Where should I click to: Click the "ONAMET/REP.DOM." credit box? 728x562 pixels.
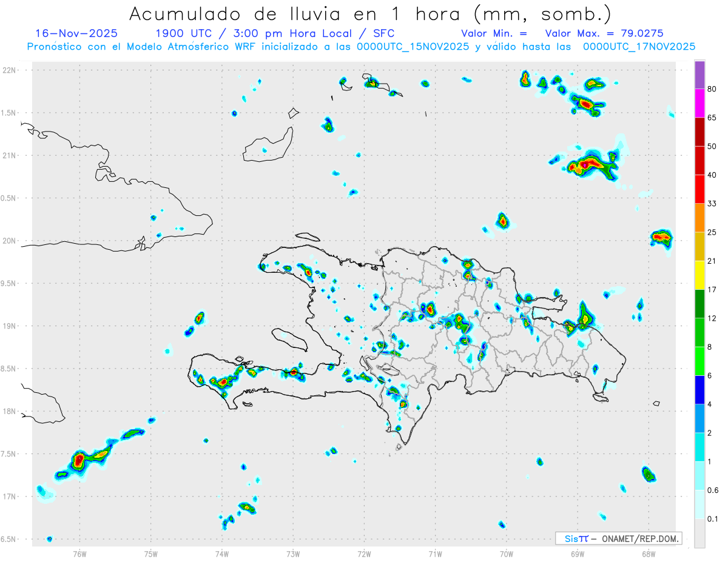coord(619,538)
